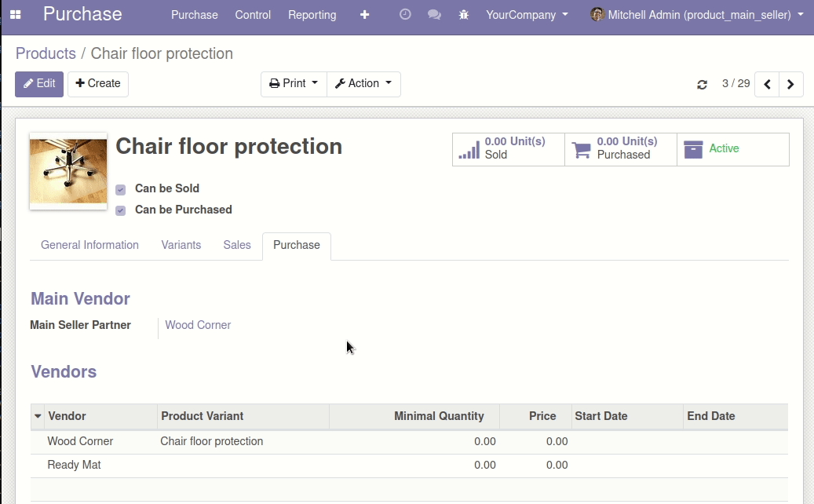This screenshot has height=504, width=814.
Task: Switch to Sales tab
Action: click(x=237, y=245)
